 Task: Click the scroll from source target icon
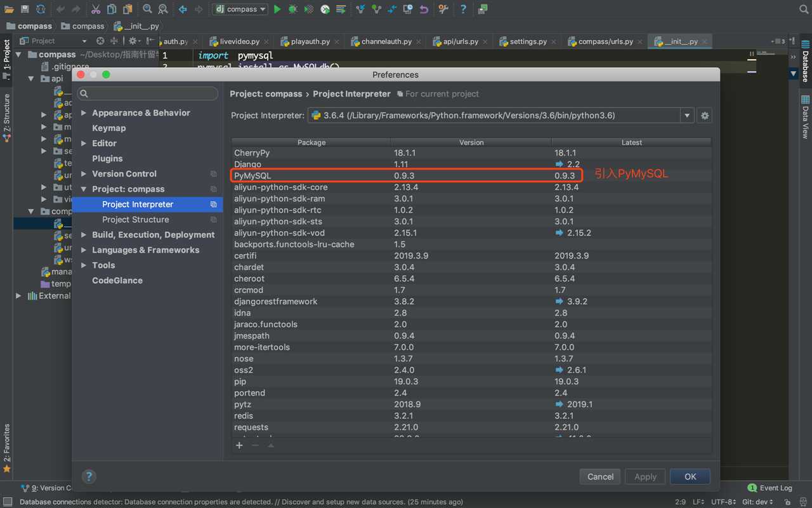100,41
